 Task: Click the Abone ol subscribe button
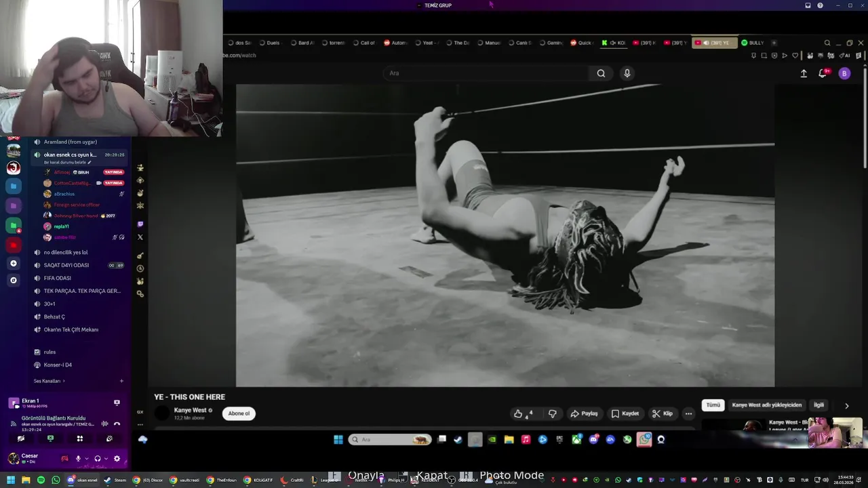coord(239,413)
